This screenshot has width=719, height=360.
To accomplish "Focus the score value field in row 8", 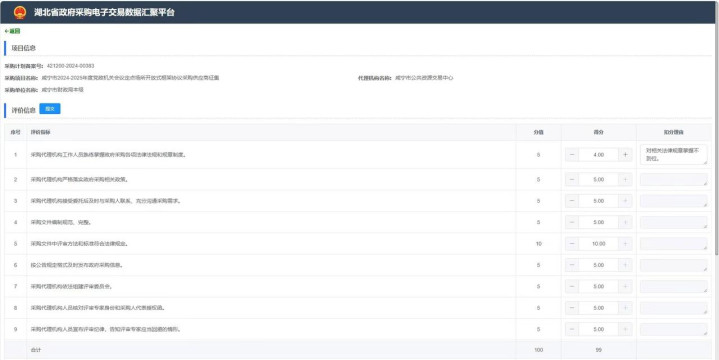I will tap(598, 308).
